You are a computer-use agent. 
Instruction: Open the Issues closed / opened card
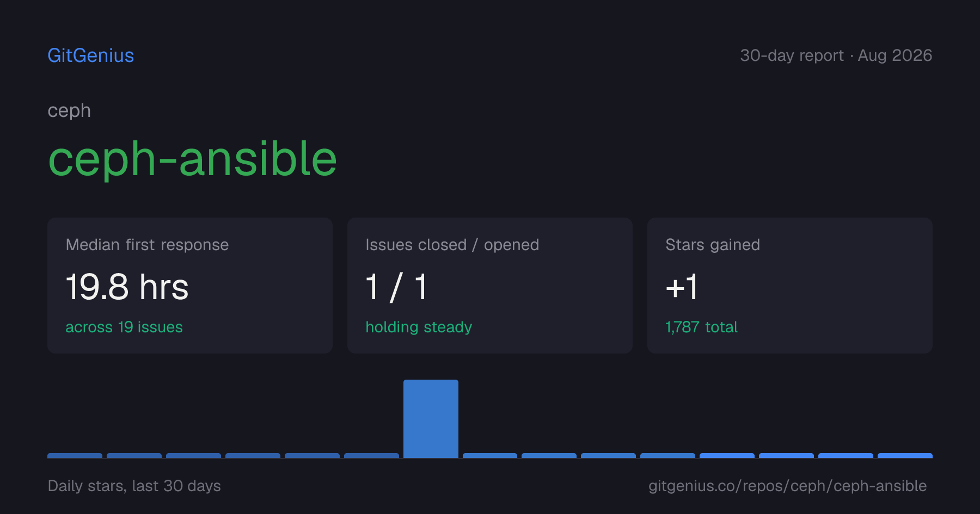[x=490, y=286]
